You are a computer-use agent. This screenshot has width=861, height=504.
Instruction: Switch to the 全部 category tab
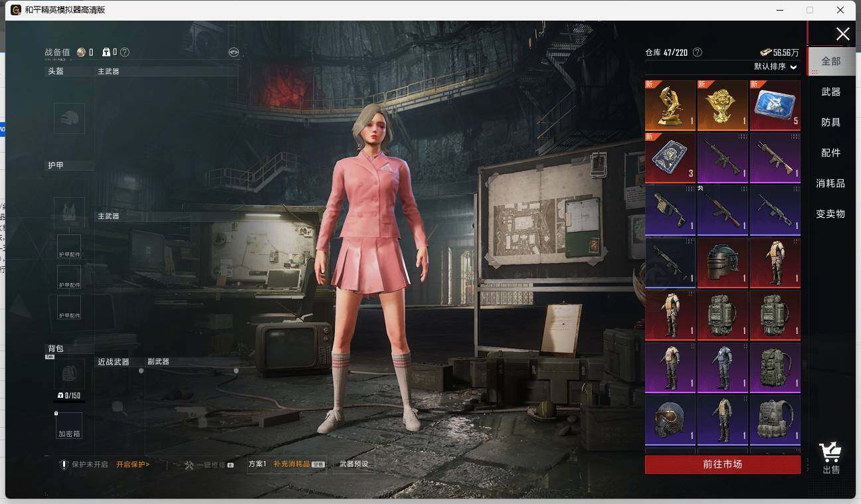831,61
